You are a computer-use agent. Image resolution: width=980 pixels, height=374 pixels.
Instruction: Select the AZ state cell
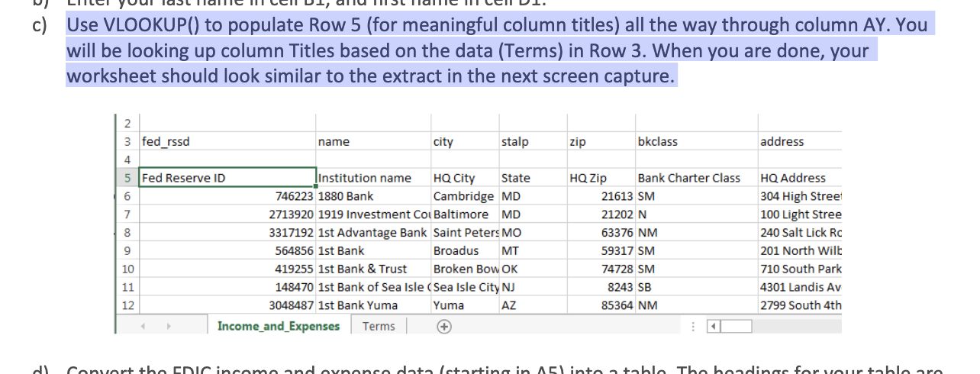click(532, 305)
